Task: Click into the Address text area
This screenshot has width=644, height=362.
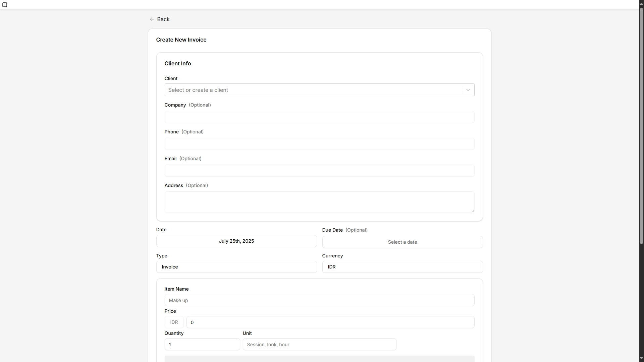Action: (319, 202)
